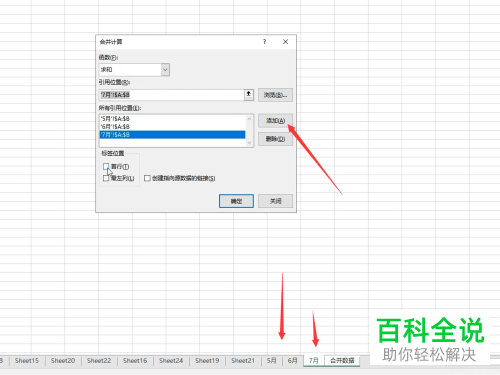Click the 添加 button
This screenshot has width=500, height=375.
point(275,121)
